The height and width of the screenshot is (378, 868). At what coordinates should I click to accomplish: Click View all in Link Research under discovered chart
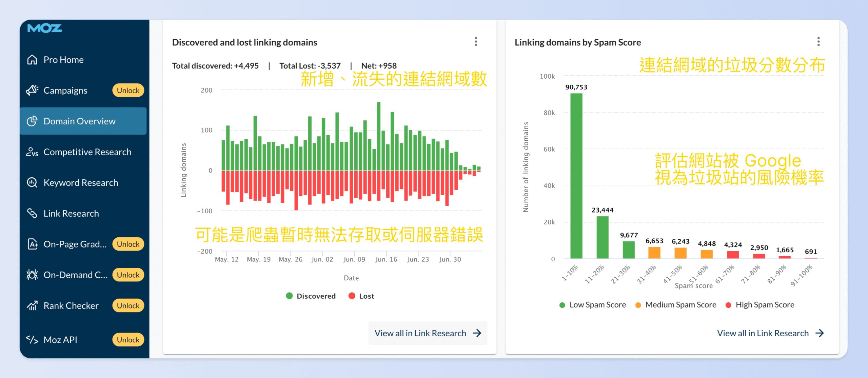coord(428,333)
